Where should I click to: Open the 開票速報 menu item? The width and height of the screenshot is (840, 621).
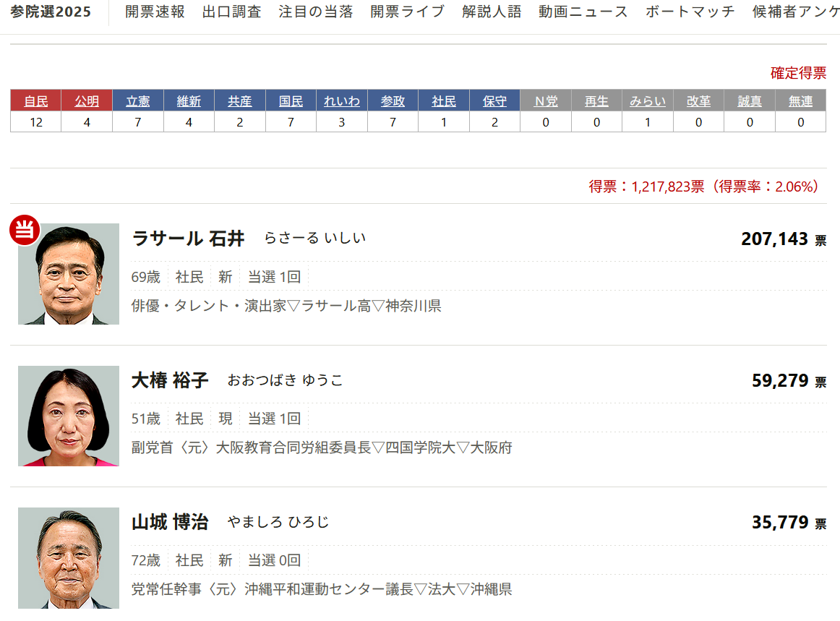tap(155, 12)
